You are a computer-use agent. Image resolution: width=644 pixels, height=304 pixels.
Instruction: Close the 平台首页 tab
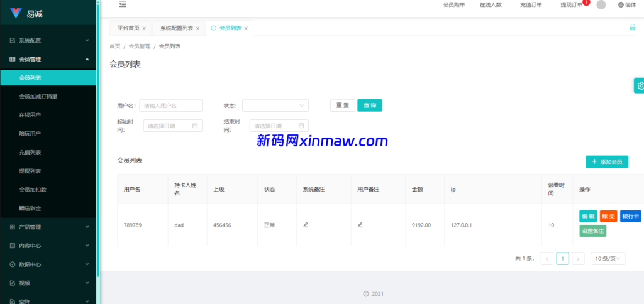tap(144, 28)
